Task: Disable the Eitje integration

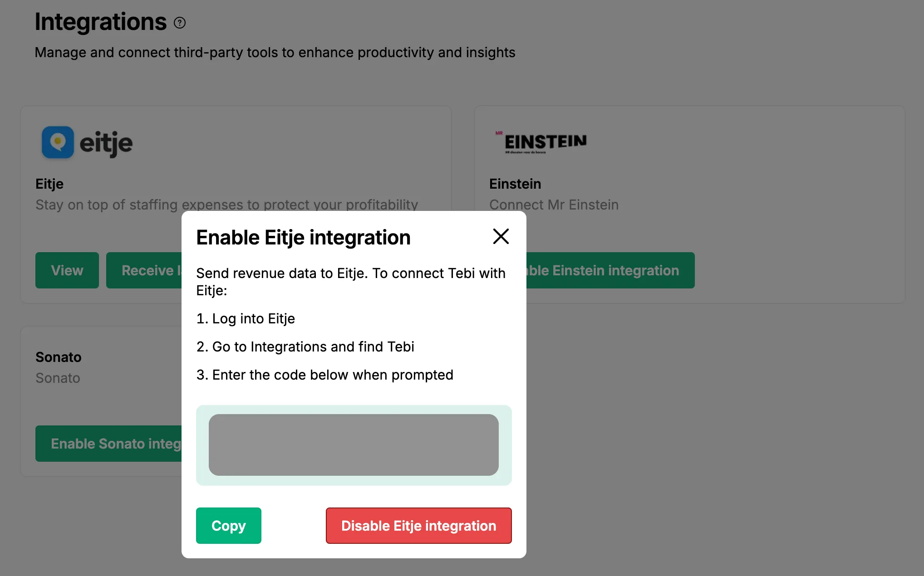Action: click(x=418, y=525)
